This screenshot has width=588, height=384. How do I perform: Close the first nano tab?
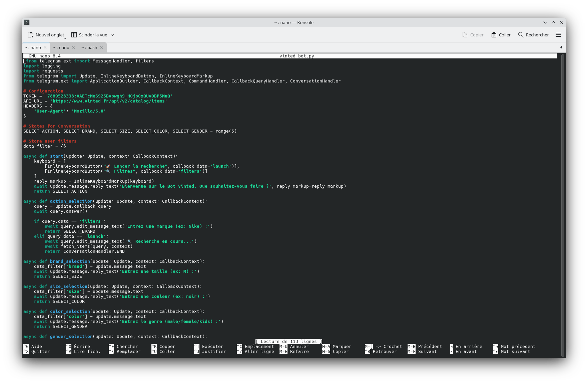click(45, 47)
